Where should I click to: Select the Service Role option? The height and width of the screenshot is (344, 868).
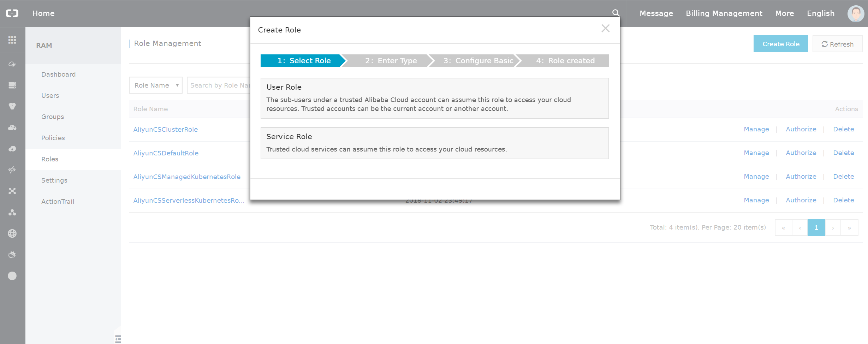[435, 143]
